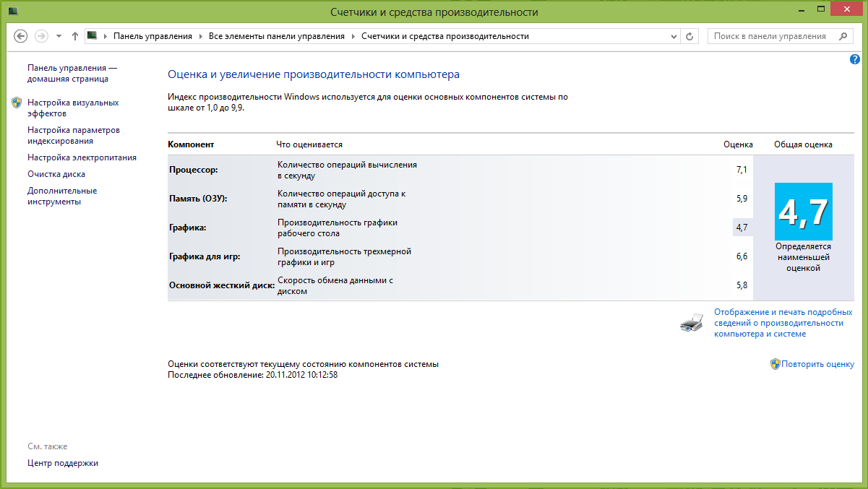Click the Что оценивается column header
The image size is (868, 489).
click(x=309, y=144)
